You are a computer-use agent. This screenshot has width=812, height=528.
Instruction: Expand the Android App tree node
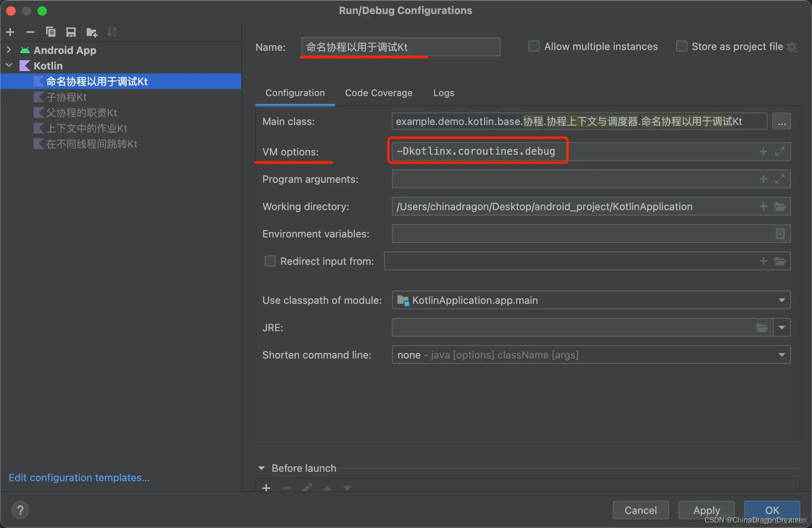point(9,50)
